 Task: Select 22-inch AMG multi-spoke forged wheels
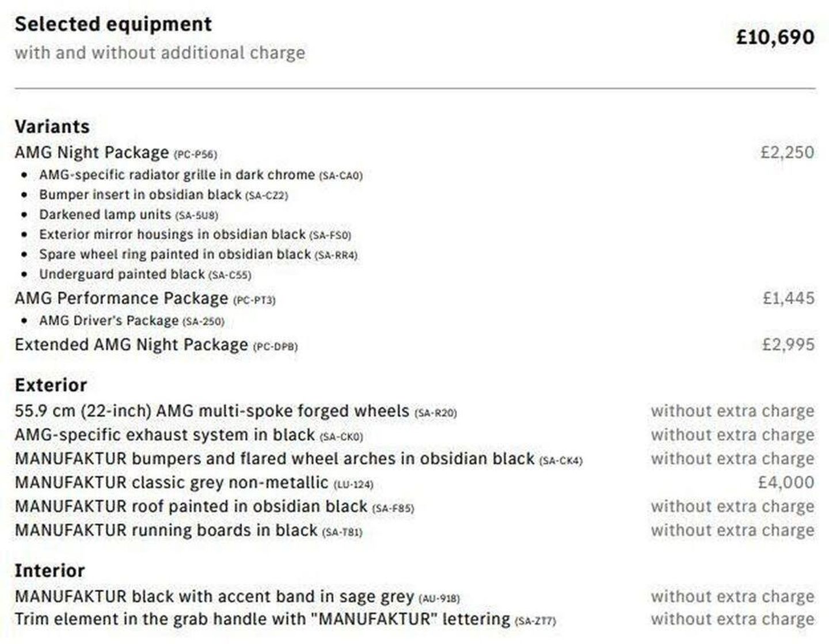(x=212, y=411)
